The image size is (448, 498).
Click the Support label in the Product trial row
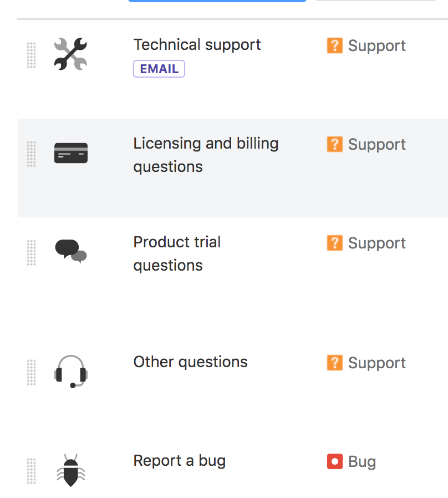click(376, 243)
